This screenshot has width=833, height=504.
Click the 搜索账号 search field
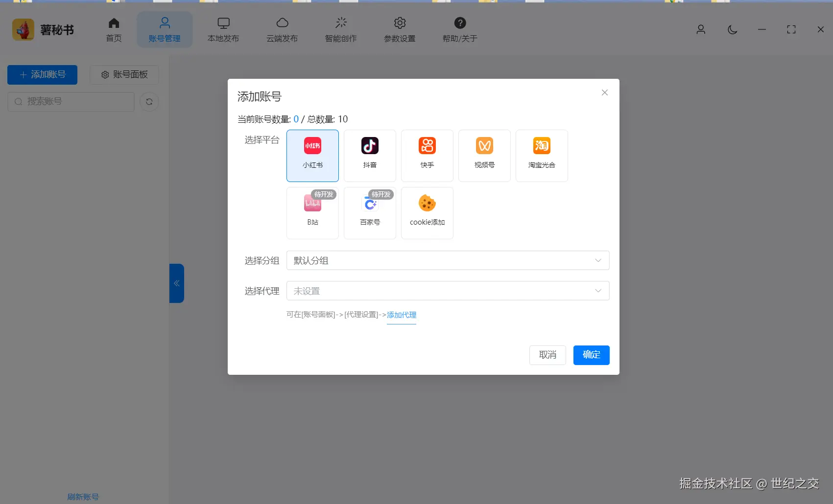(x=71, y=101)
